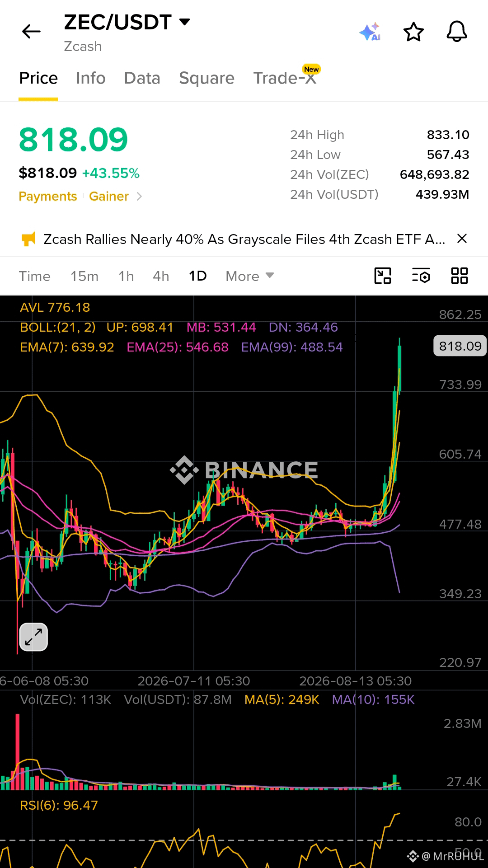Tap the 2026-08-13 05:30 date label
Screen dimensions: 488x868
coord(356,681)
